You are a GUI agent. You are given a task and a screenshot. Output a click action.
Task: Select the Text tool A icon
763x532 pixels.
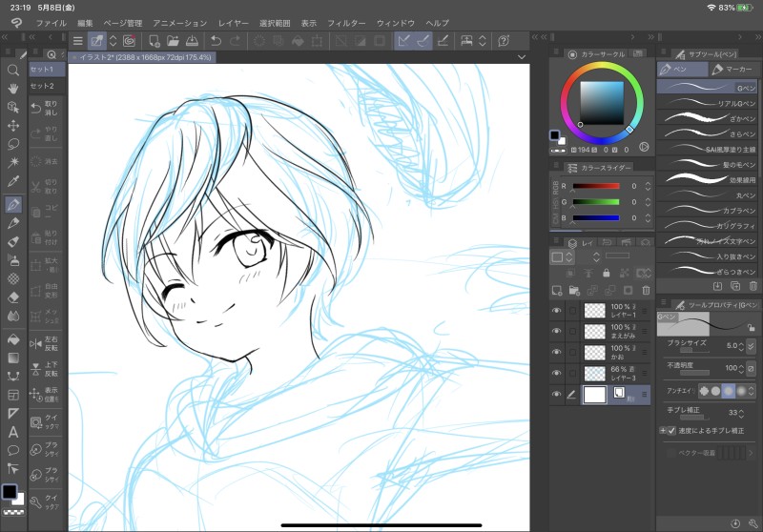click(x=13, y=432)
